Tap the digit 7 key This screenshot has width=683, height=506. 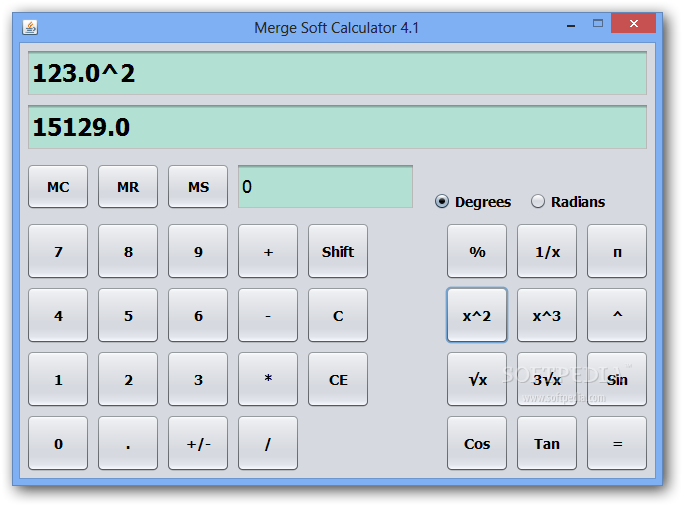pos(58,251)
